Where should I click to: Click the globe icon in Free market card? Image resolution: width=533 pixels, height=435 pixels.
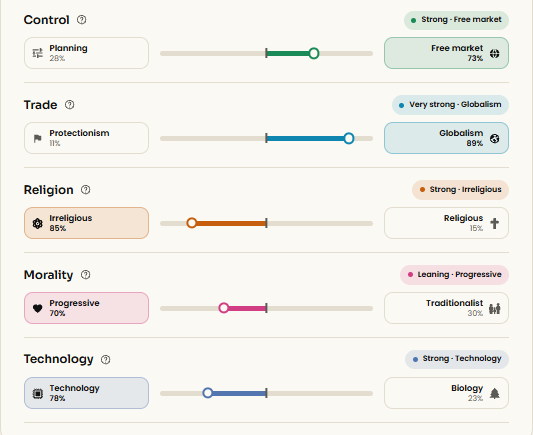pyautogui.click(x=495, y=53)
